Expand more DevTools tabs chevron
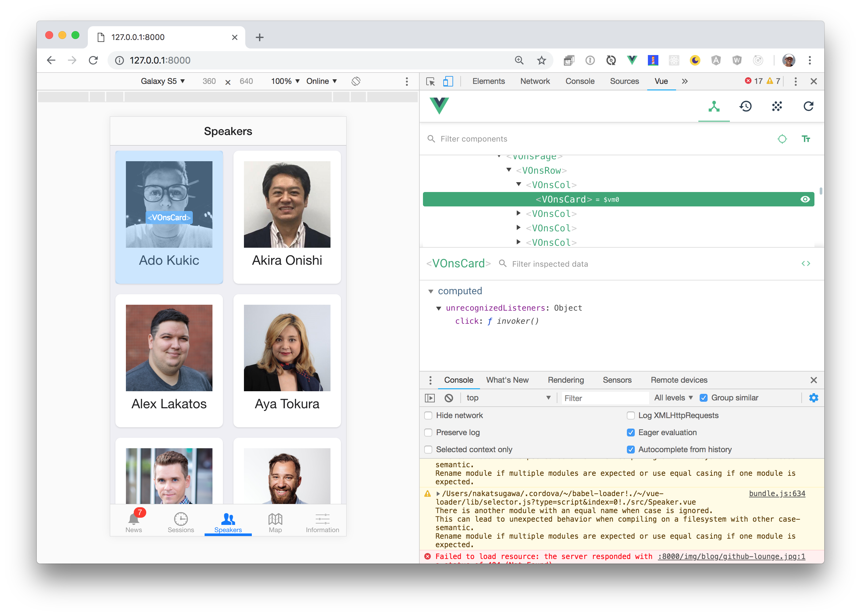 685,81
